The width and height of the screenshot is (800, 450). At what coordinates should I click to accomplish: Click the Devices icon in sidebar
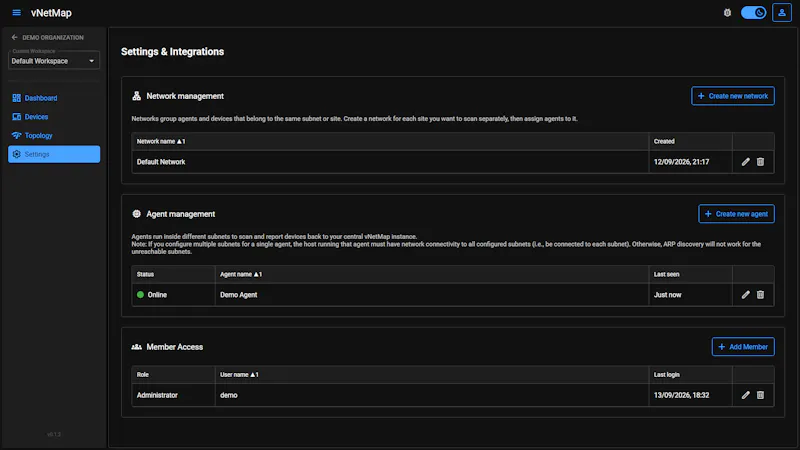[16, 117]
